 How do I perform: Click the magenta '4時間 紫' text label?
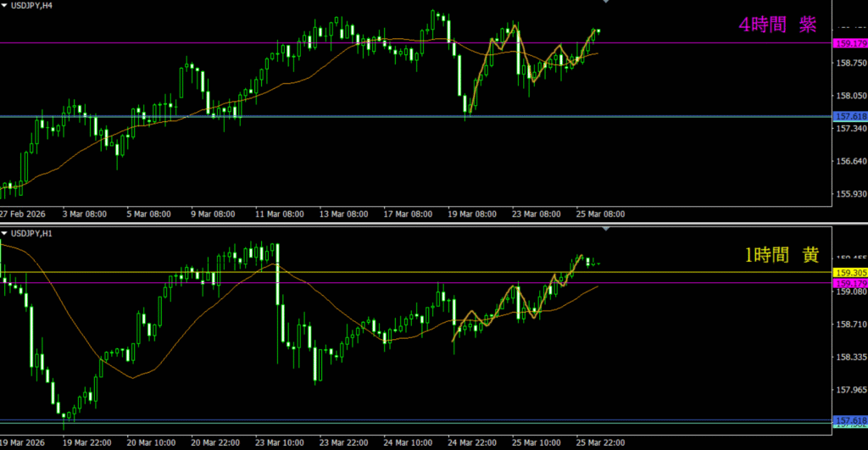pyautogui.click(x=776, y=25)
